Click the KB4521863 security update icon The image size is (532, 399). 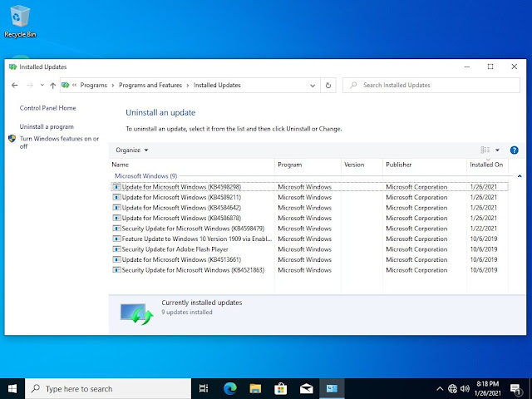(116, 269)
